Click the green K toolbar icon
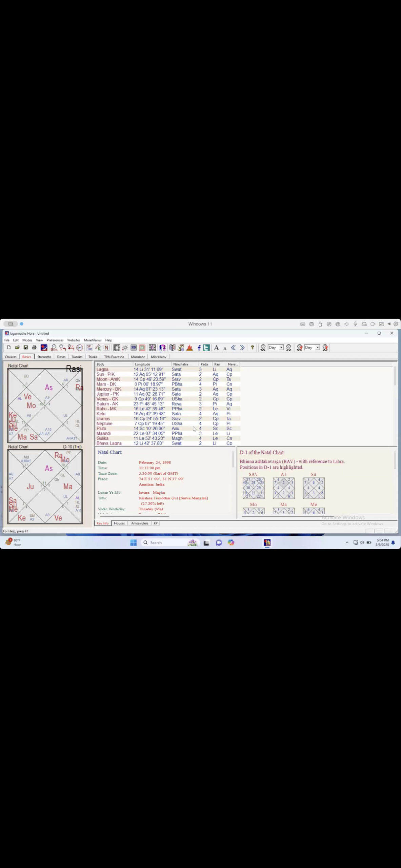The width and height of the screenshot is (401, 868). pos(98,348)
